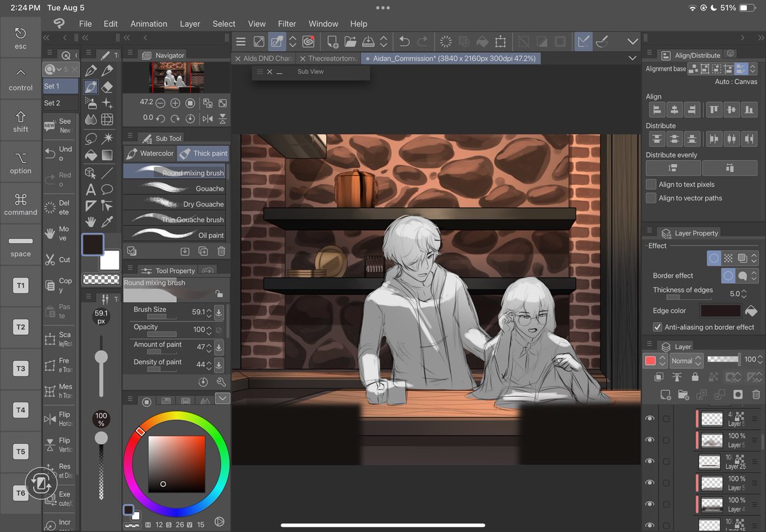766x532 pixels.
Task: Open Brush Size dynamics dropdown button
Action: [x=218, y=313]
